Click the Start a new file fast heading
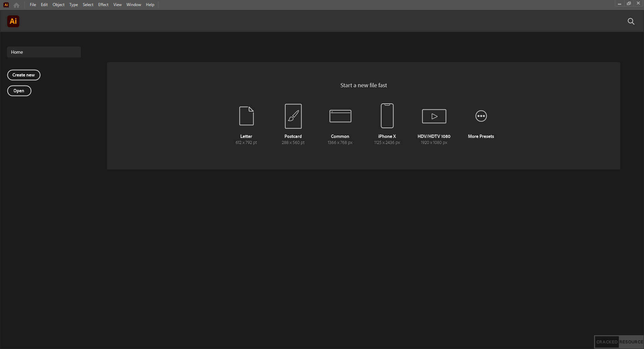The width and height of the screenshot is (644, 349). point(364,85)
